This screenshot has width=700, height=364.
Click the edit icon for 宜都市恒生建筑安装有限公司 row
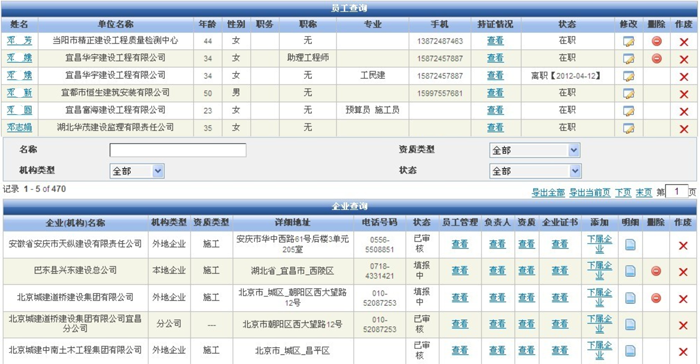coord(629,94)
